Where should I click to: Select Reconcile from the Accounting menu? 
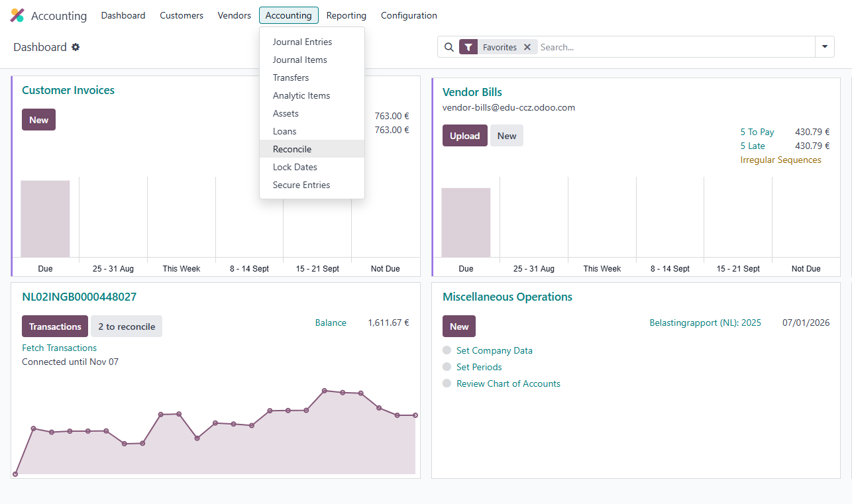click(292, 149)
